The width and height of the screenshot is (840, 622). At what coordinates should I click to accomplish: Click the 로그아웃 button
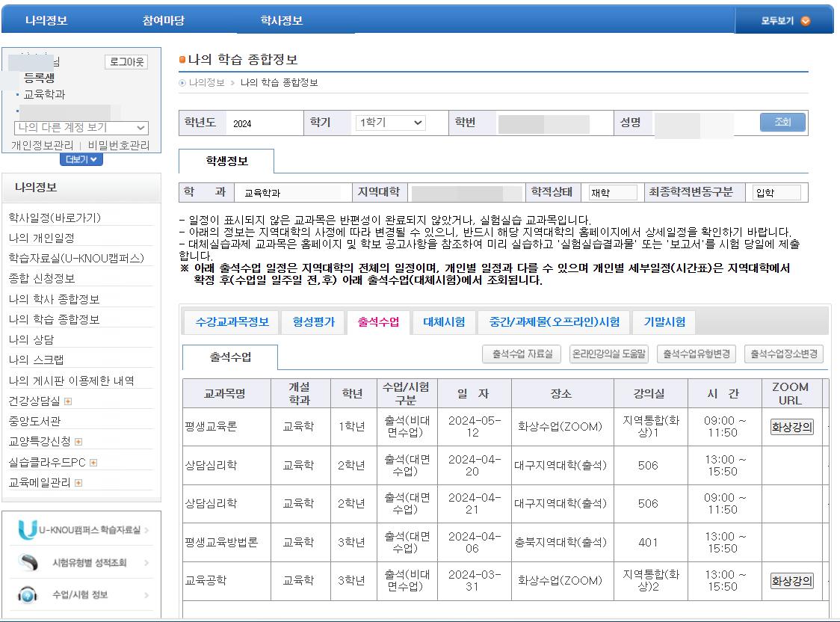[x=126, y=61]
